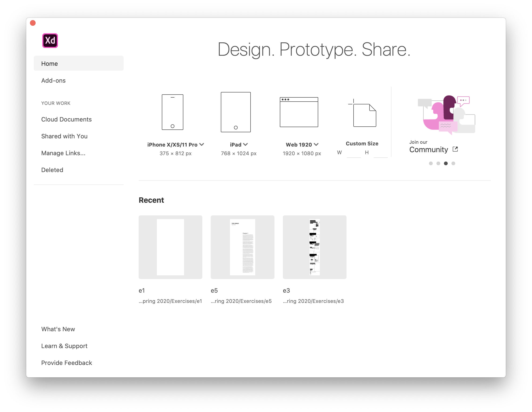Navigate to Cloud Documents section
This screenshot has width=532, height=412.
tap(66, 119)
